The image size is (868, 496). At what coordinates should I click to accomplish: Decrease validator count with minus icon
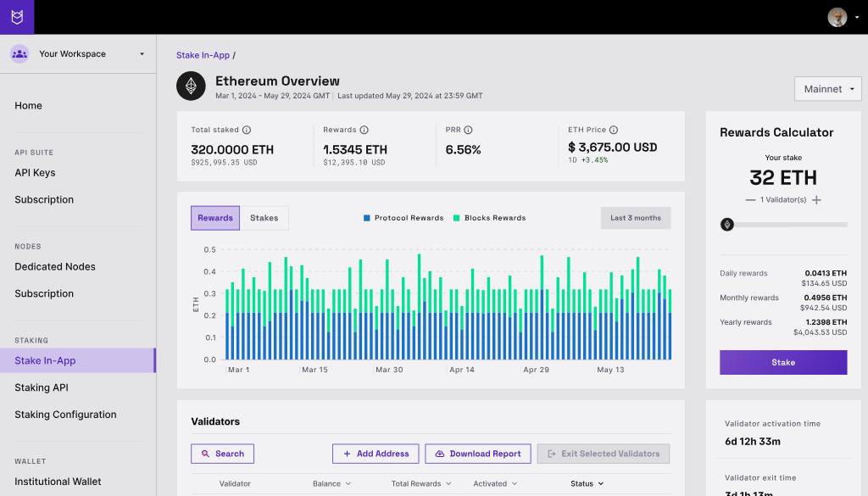pyautogui.click(x=750, y=200)
